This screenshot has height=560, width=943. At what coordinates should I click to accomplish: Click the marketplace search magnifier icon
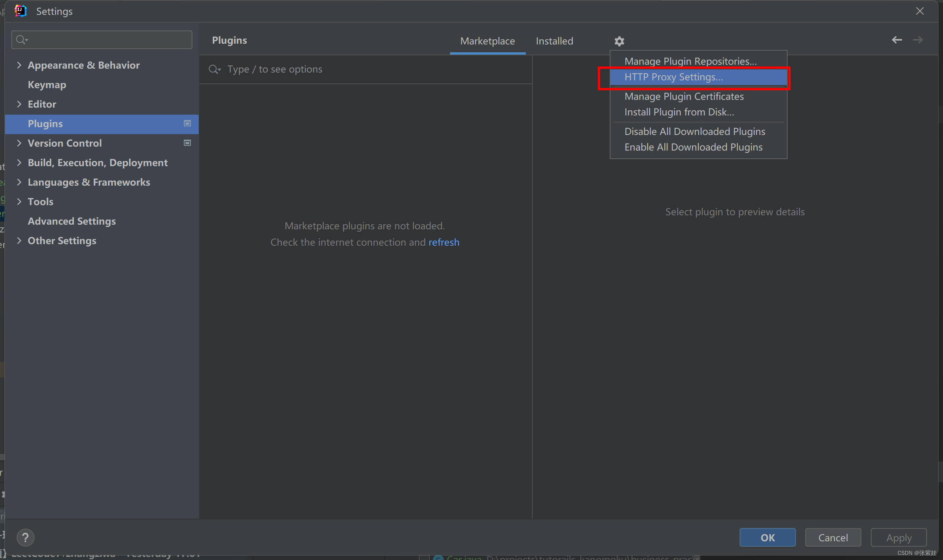click(214, 69)
